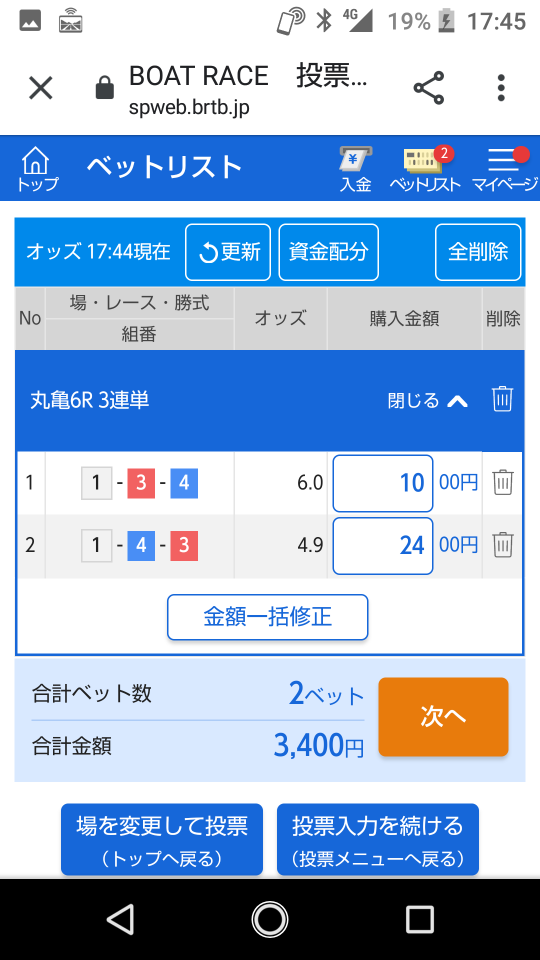Open 金額一括修正 bulk amount edit
Viewport: 540px width, 960px height.
pyautogui.click(x=268, y=617)
